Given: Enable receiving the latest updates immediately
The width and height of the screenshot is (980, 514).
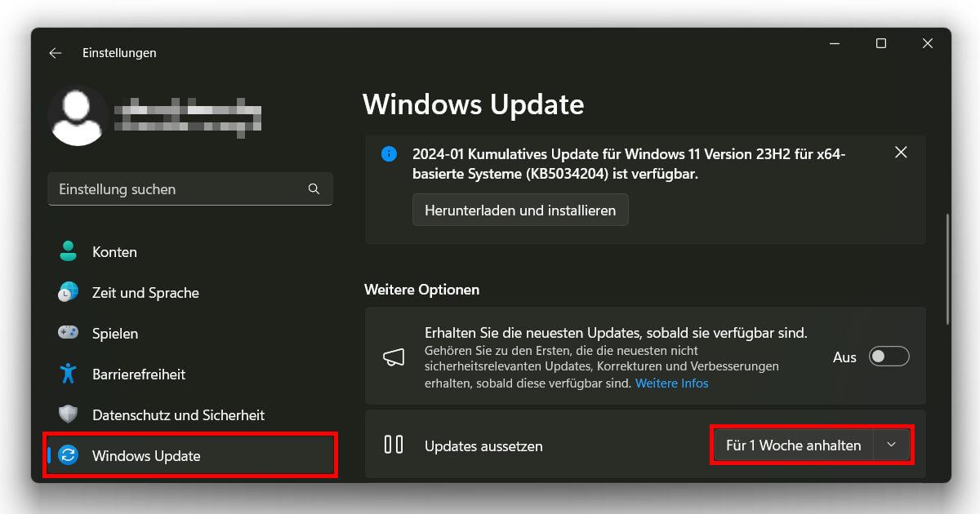Looking at the screenshot, I should (x=889, y=357).
